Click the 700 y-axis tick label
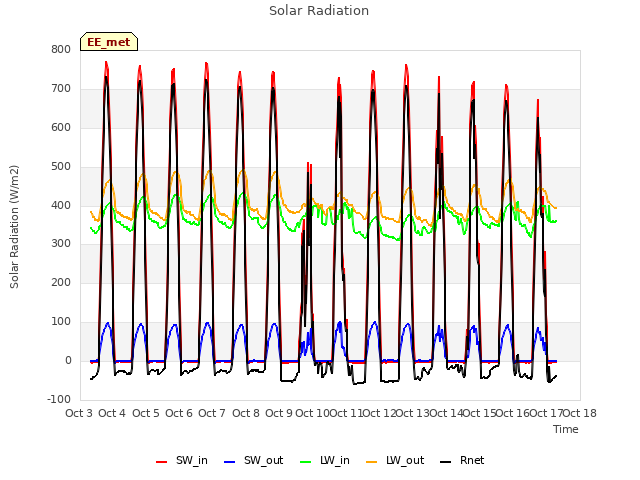Viewport: 640px width, 480px height. (61, 89)
